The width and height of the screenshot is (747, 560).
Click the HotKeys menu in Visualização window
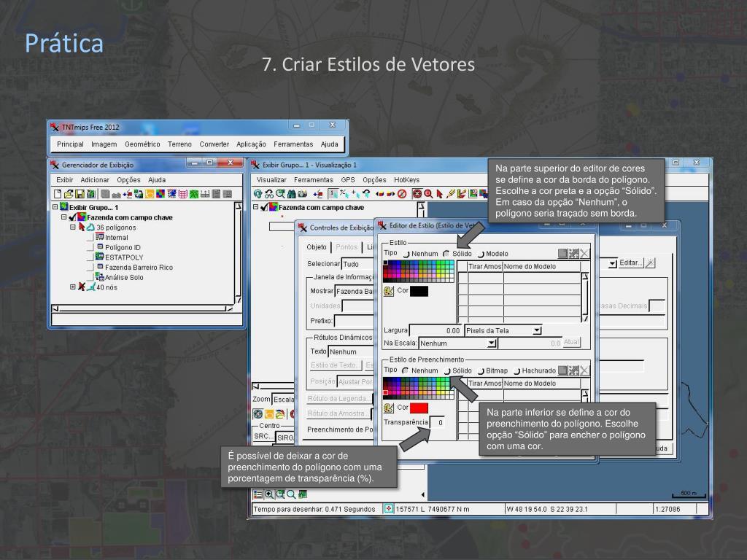coord(406,180)
